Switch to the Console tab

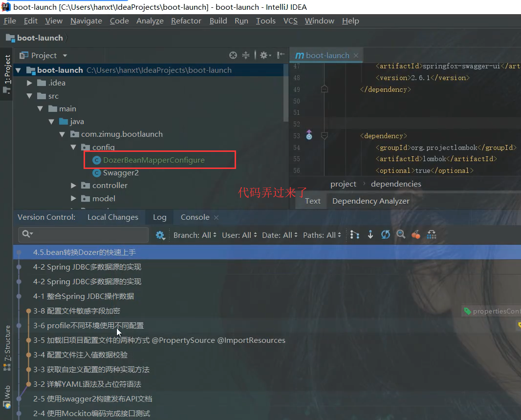195,217
